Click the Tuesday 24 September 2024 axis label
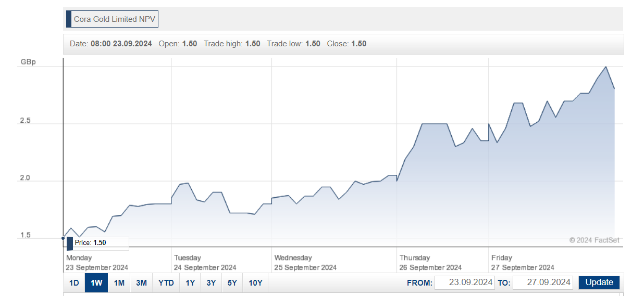Viewport: 644px width, 296px height. pos(205,263)
